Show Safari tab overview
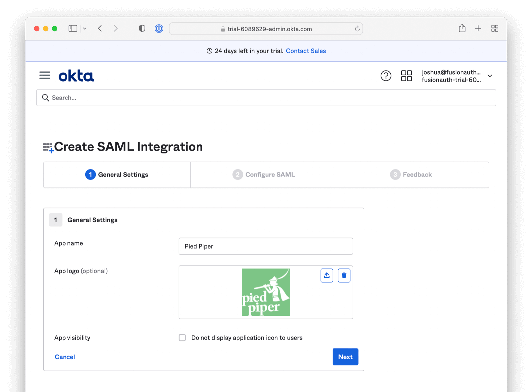 pos(495,28)
